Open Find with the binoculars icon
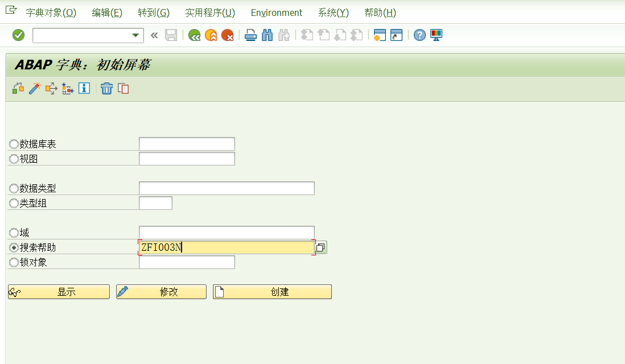This screenshot has width=625, height=364. 267,35
